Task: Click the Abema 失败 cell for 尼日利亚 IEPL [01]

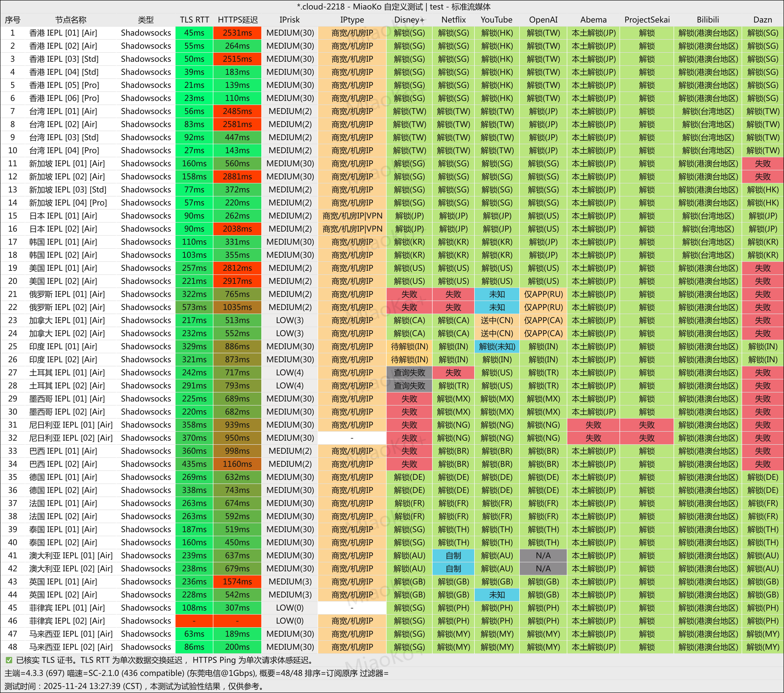Action: 593,425
